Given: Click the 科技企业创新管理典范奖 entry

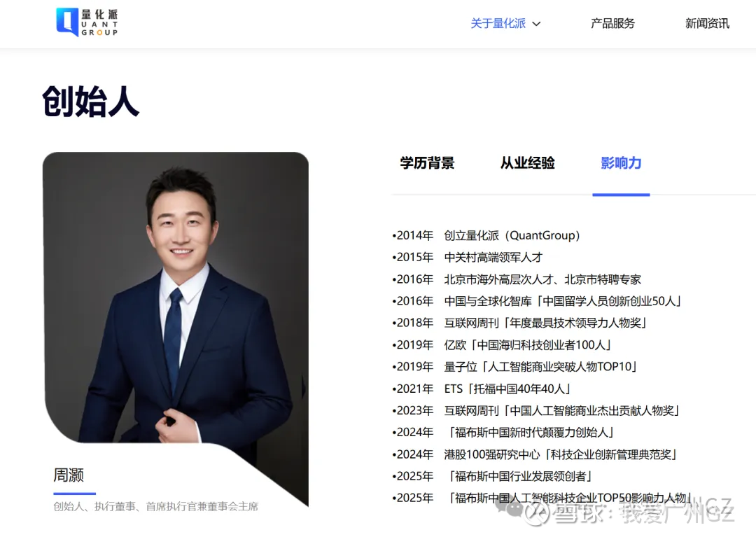Looking at the screenshot, I should click(x=535, y=454).
